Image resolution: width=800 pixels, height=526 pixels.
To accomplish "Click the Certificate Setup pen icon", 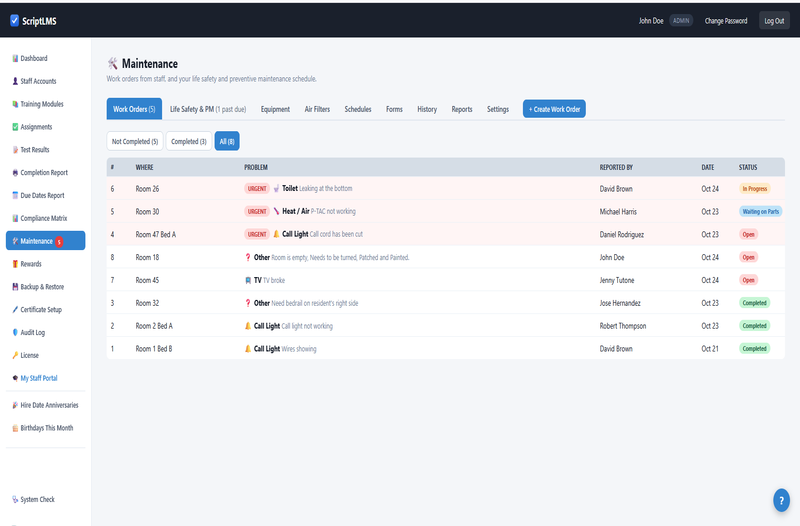I will 15,310.
